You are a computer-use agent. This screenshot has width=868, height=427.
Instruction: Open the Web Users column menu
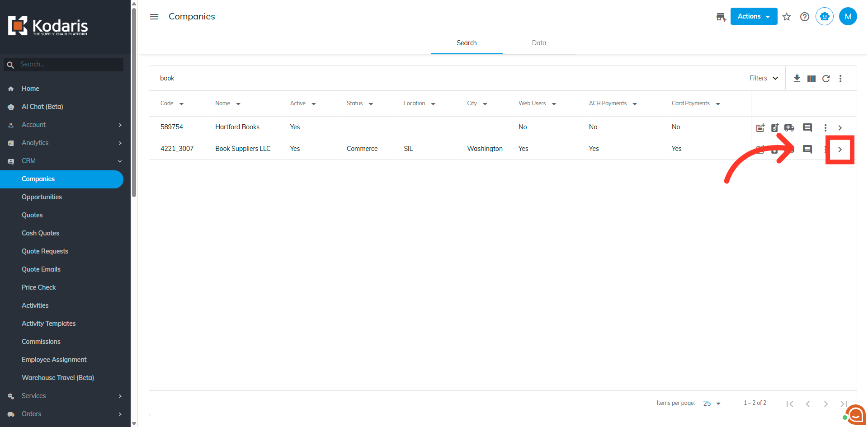coord(554,104)
